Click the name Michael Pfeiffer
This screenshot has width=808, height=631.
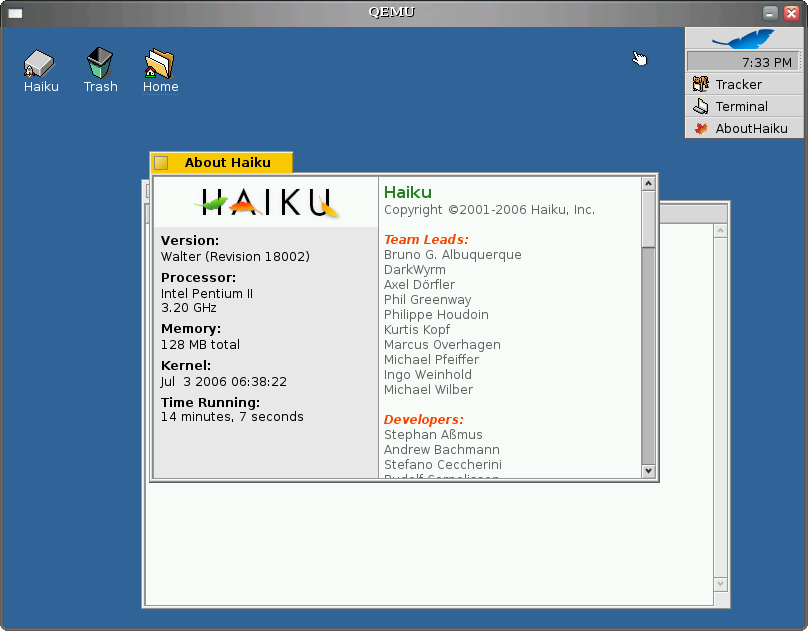tap(431, 359)
